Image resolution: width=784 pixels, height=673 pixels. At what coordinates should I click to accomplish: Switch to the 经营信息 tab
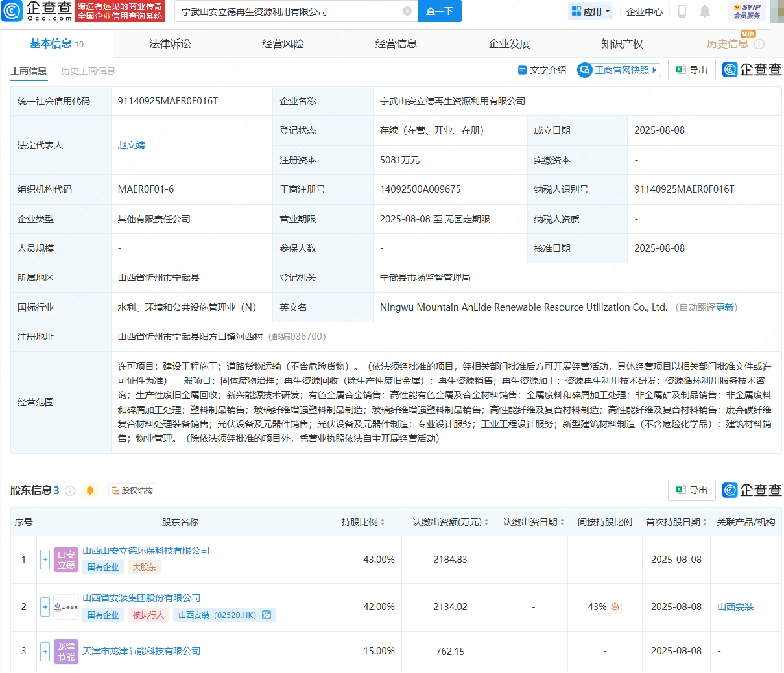coord(396,43)
